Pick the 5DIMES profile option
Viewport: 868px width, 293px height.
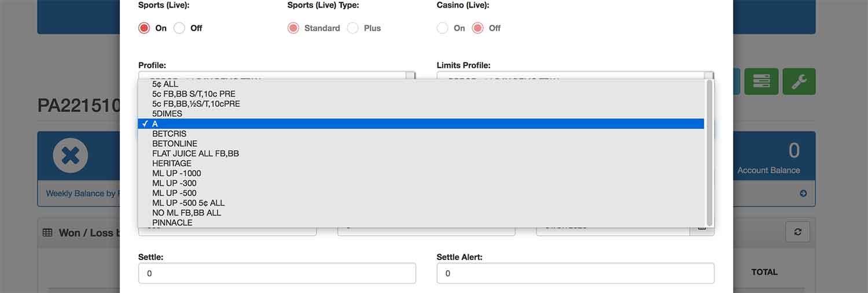pyautogui.click(x=167, y=114)
